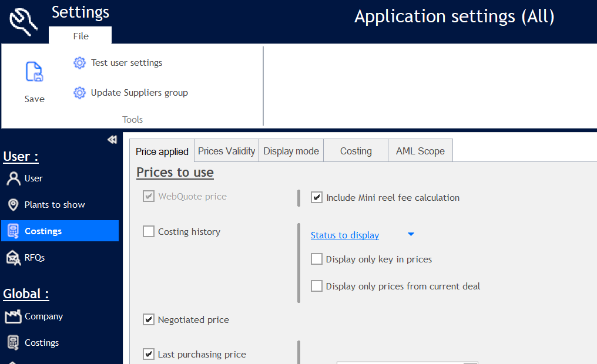Collapse the sidebar with double-arrow icon
The height and width of the screenshot is (364, 597).
112,140
